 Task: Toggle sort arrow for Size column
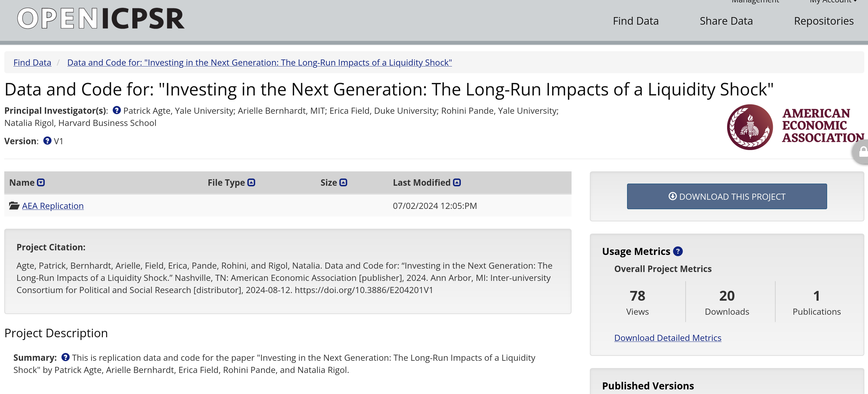coord(343,182)
